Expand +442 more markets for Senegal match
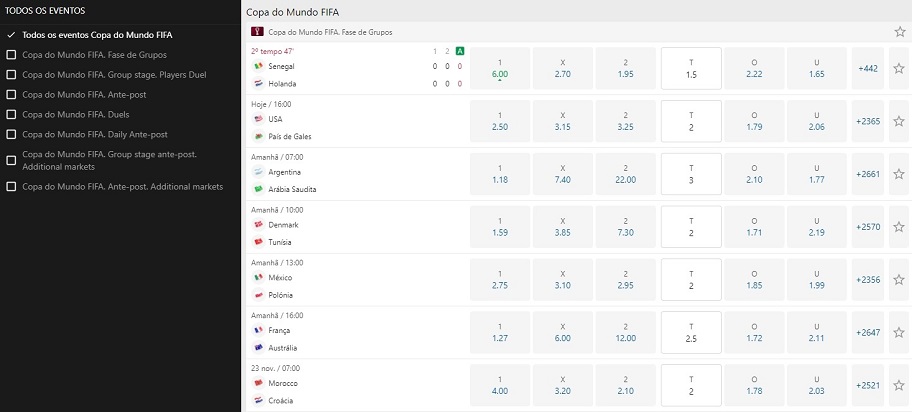Screen dimensions: 912x412 868,69
